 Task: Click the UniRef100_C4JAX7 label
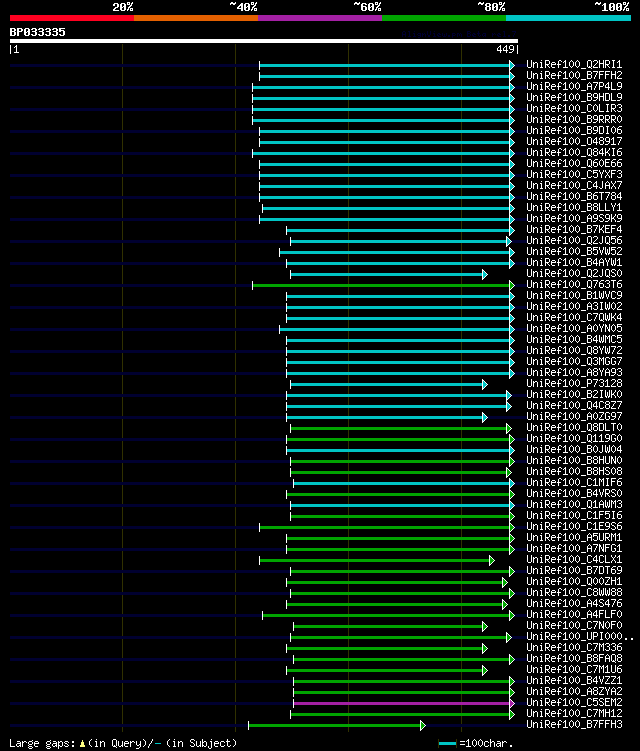pos(574,185)
